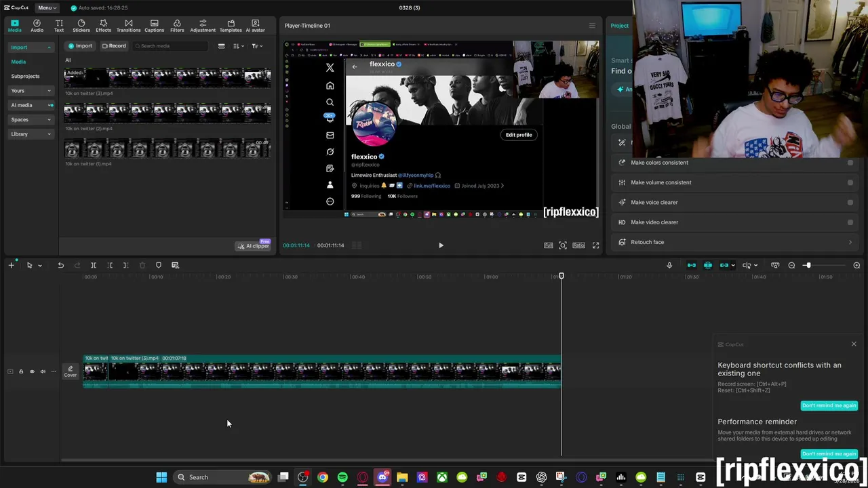The image size is (868, 488).
Task: Delete right of playhead trim tool
Action: click(125, 265)
